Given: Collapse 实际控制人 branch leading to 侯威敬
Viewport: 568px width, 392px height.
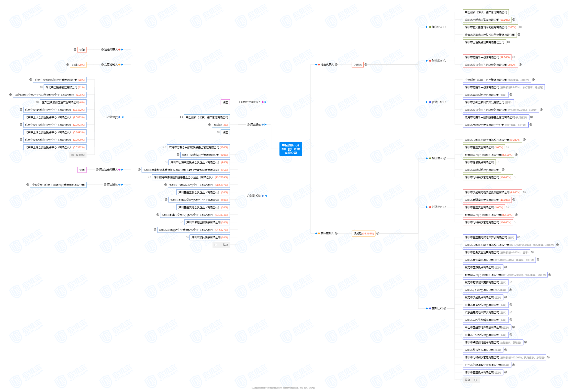Looking at the screenshot, I should [336, 233].
